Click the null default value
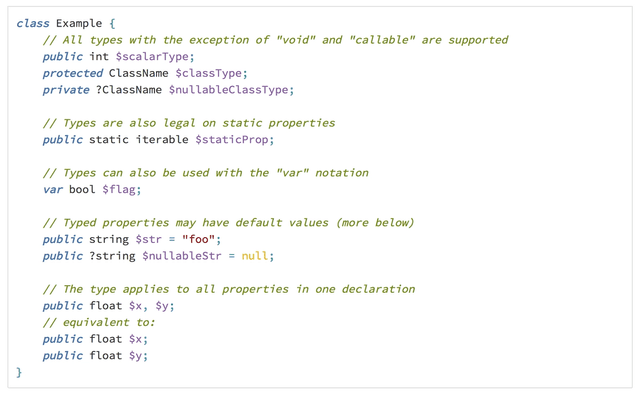 [x=255, y=256]
